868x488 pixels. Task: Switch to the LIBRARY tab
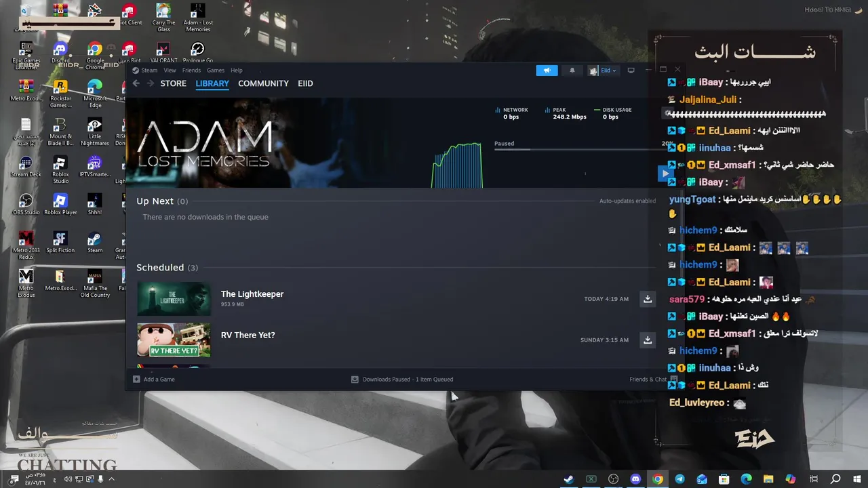tap(212, 83)
